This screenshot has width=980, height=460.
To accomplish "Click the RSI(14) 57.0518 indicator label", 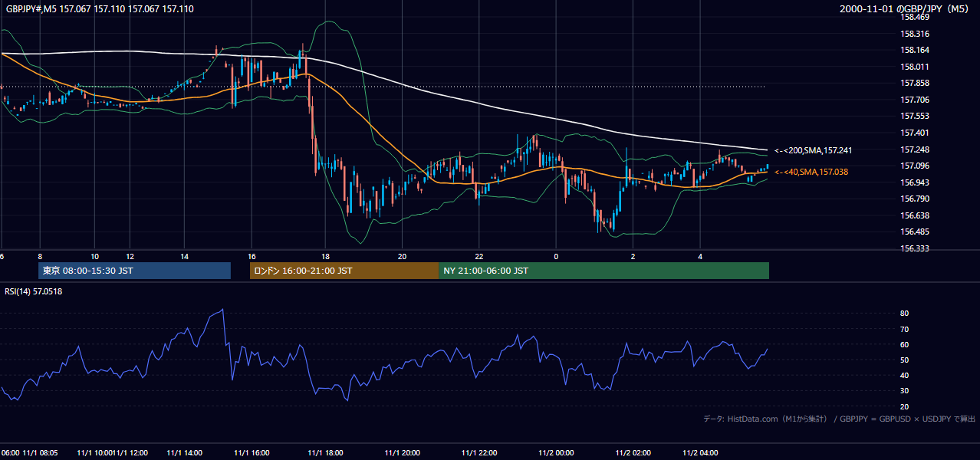I will (x=34, y=291).
